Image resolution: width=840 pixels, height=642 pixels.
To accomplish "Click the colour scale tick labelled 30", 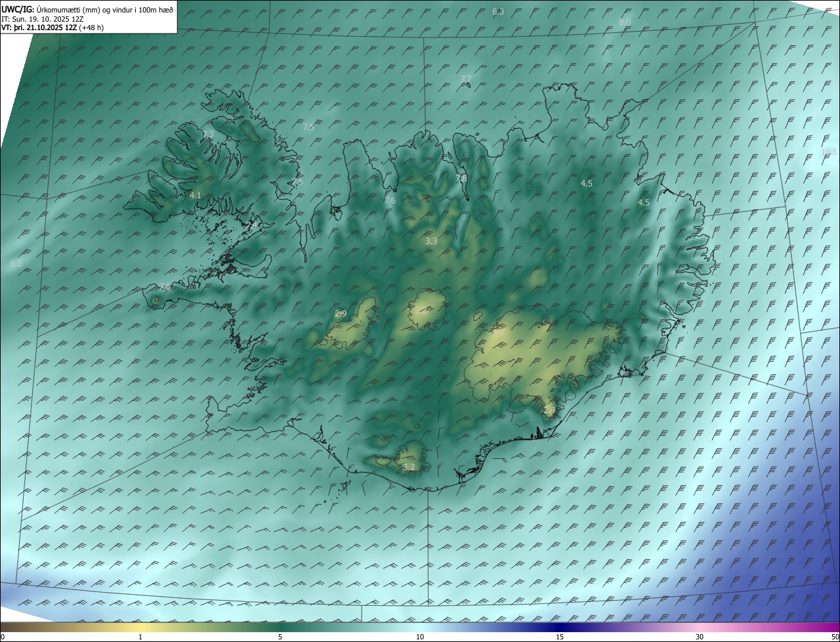I will (x=700, y=637).
